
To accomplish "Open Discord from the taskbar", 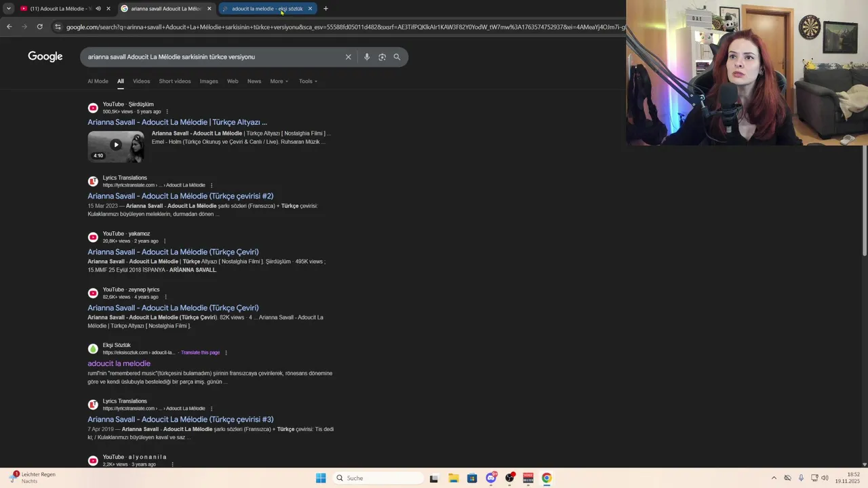I will [x=491, y=478].
